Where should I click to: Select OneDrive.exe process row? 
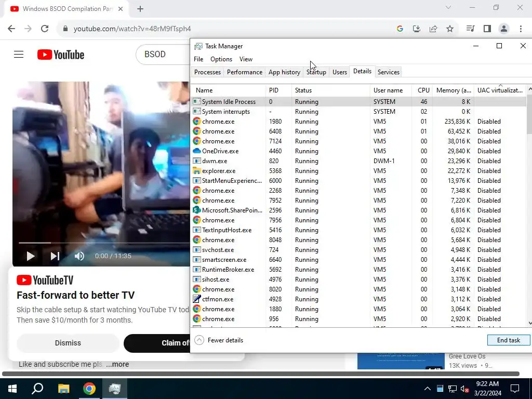358,151
